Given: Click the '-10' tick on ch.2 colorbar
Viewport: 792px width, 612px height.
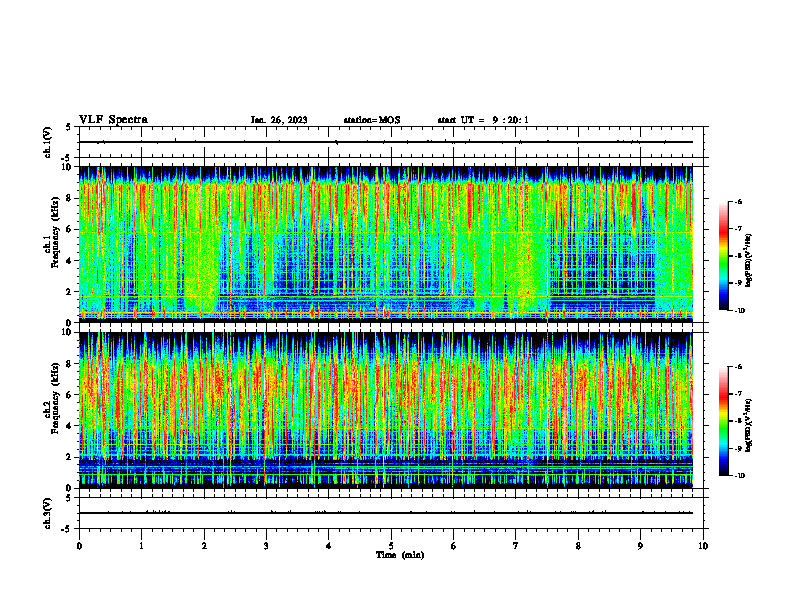Looking at the screenshot, I should pos(739,475).
